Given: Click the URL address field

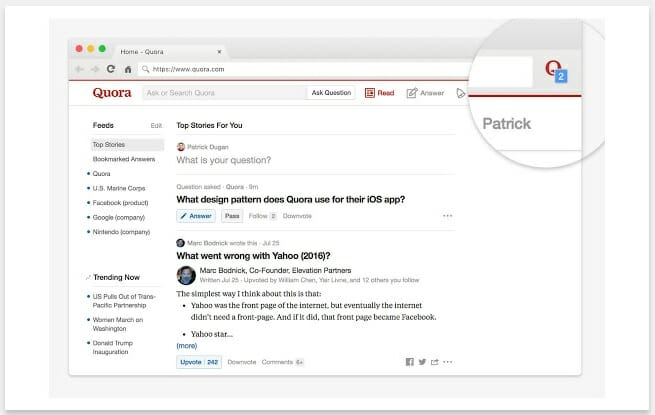Looking at the screenshot, I should tap(307, 69).
